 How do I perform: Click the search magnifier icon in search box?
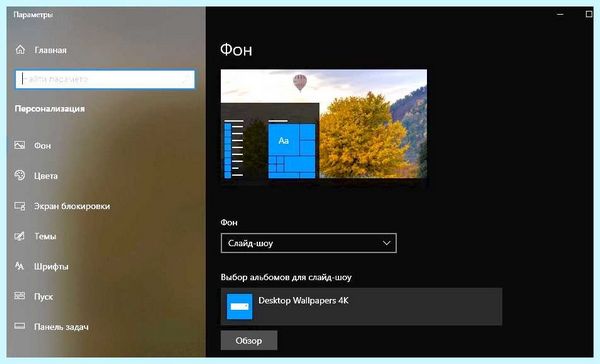[186, 79]
